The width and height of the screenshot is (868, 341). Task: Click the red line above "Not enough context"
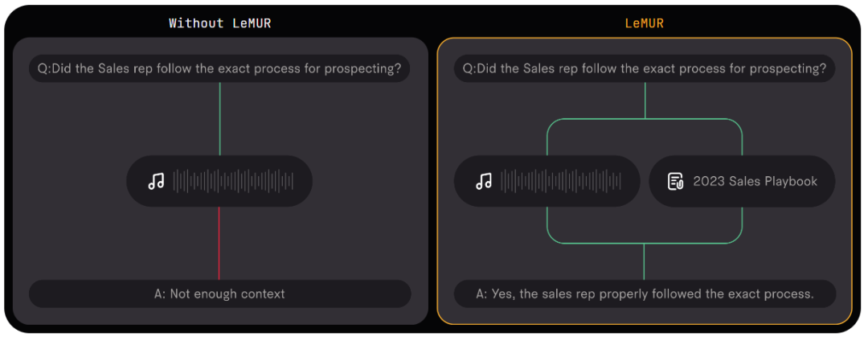[219, 243]
